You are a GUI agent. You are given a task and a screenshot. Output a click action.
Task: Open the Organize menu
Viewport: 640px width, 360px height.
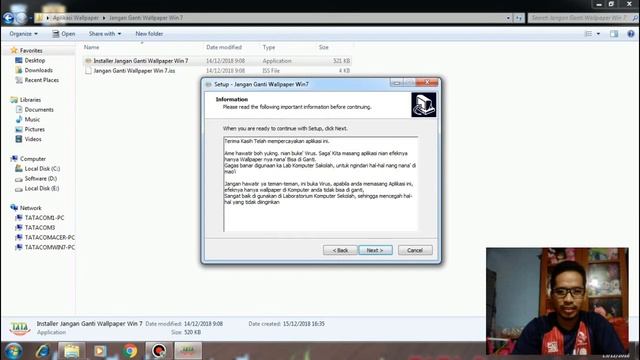coord(24,34)
